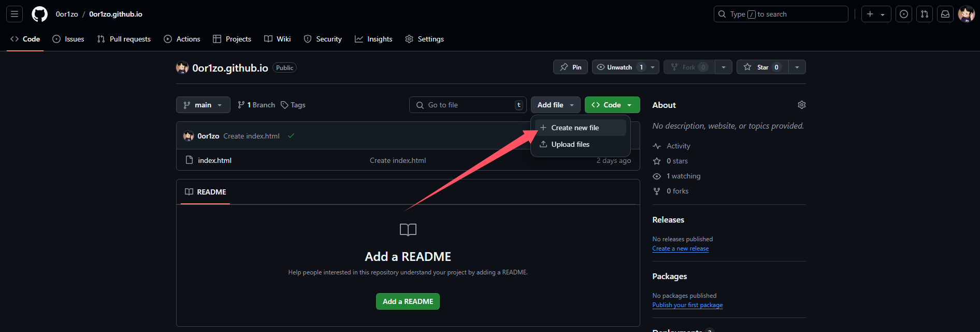Focus the Go to file field

click(468, 105)
